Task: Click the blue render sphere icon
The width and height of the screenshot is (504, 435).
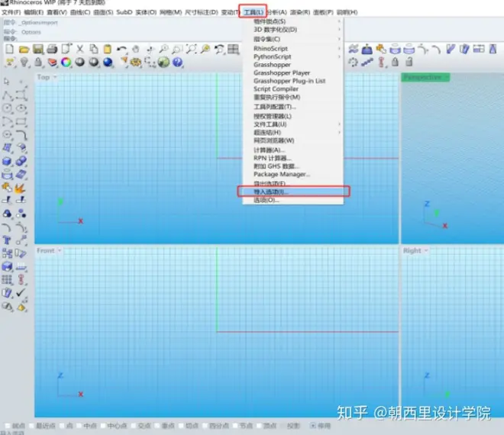Action: 108,62
